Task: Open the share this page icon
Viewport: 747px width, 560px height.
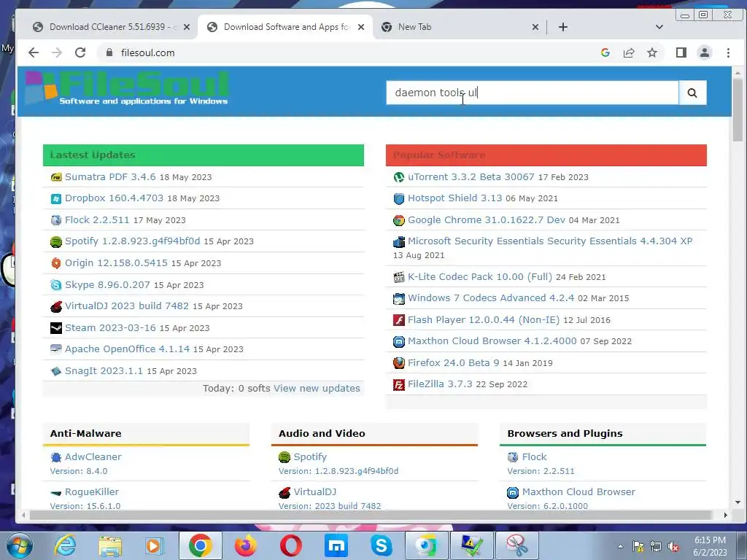Action: point(629,52)
